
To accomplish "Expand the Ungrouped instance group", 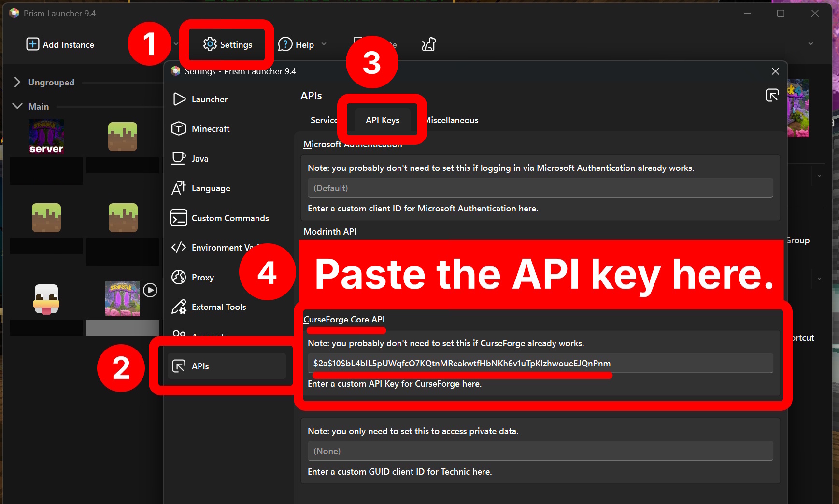I will [17, 83].
